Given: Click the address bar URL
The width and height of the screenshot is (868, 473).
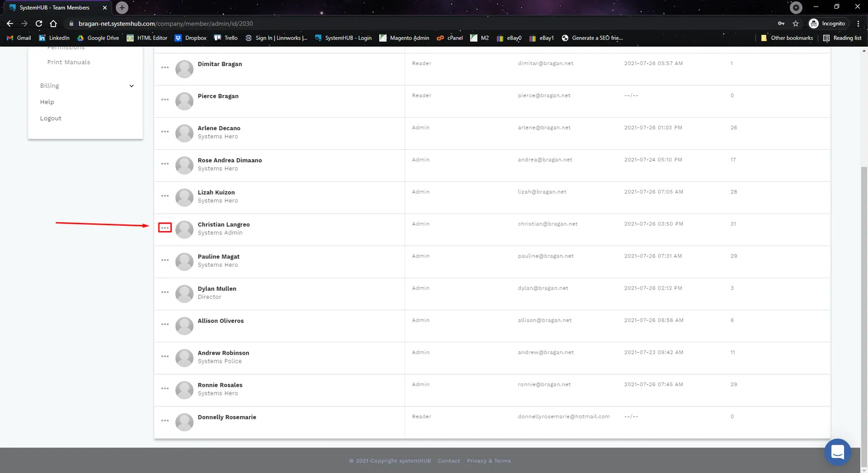Looking at the screenshot, I should pos(165,23).
